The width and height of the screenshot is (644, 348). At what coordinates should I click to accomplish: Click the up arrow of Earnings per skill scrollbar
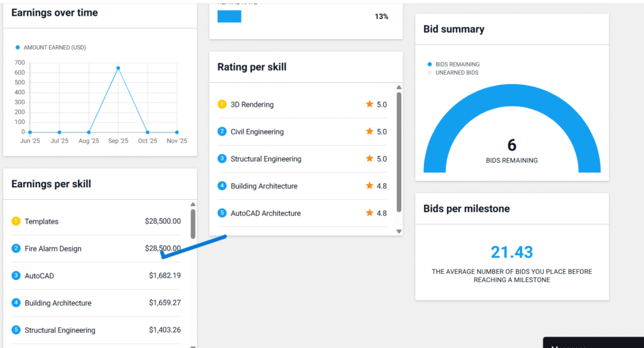coord(192,205)
